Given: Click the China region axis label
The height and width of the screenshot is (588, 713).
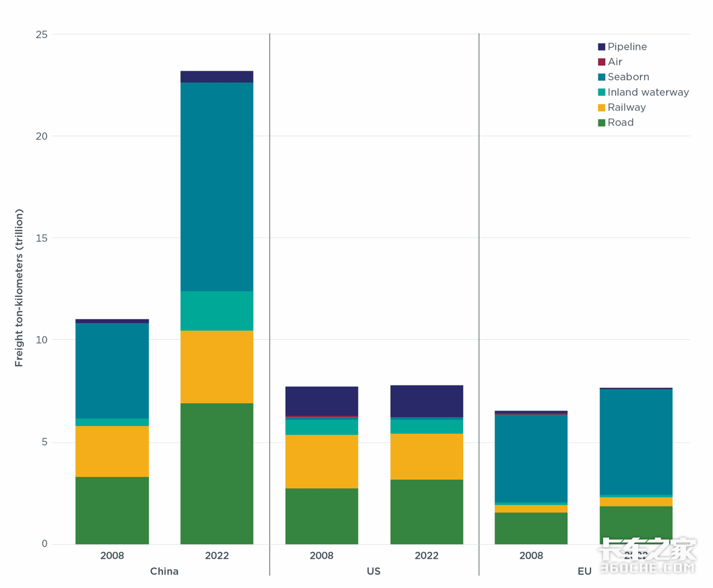Looking at the screenshot, I should click(164, 571).
